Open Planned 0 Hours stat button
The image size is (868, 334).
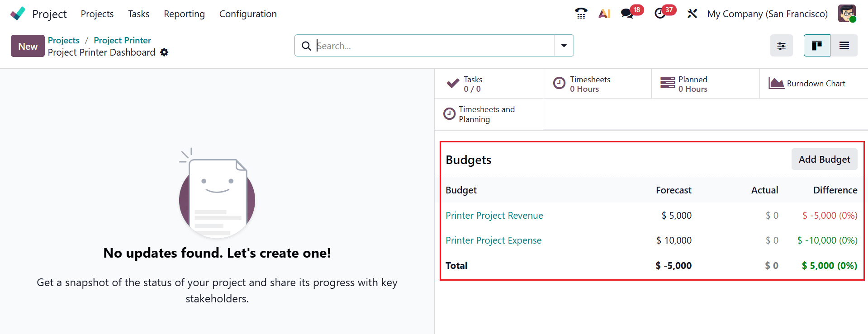706,84
